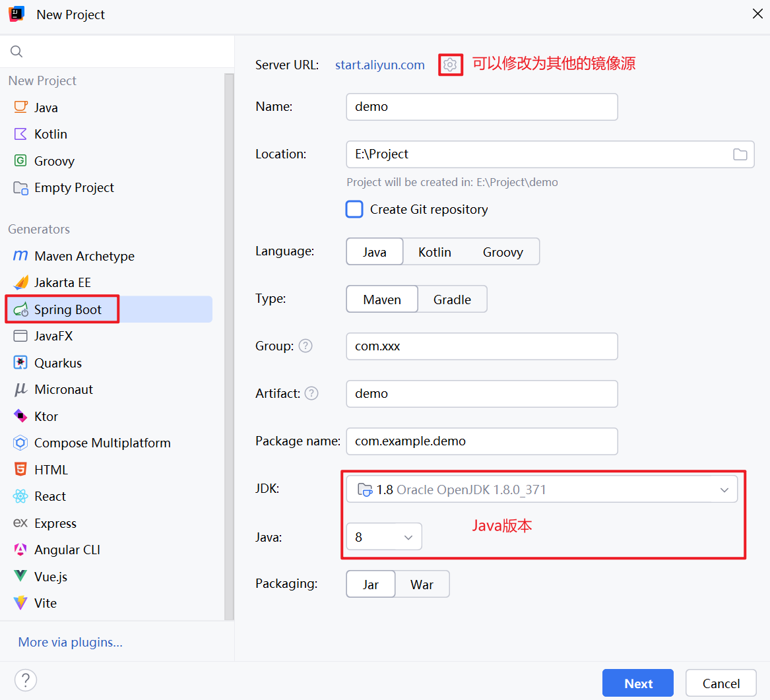Image resolution: width=770 pixels, height=700 pixels.
Task: Click the Package name field
Action: pos(482,441)
